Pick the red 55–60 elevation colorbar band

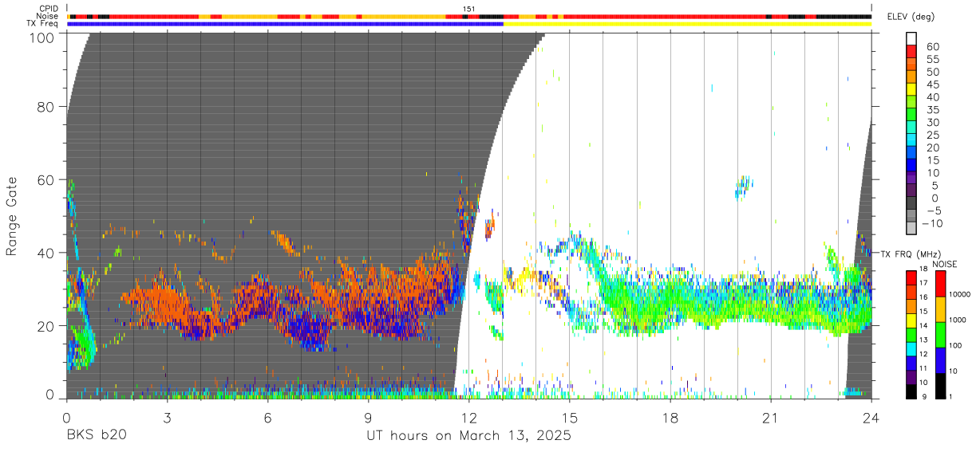[x=911, y=53]
